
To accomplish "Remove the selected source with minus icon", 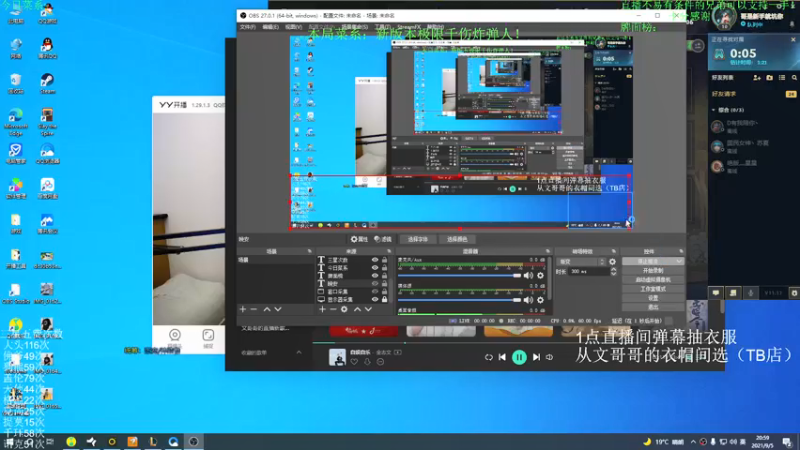I will click(x=333, y=309).
